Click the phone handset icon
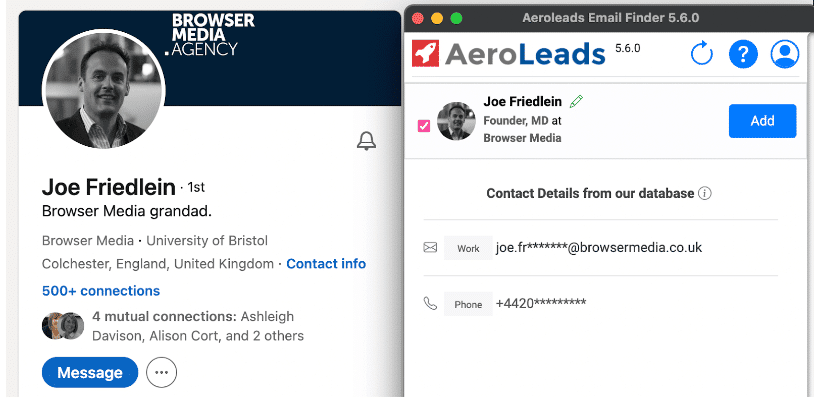This screenshot has width=814, height=398. pyautogui.click(x=430, y=304)
